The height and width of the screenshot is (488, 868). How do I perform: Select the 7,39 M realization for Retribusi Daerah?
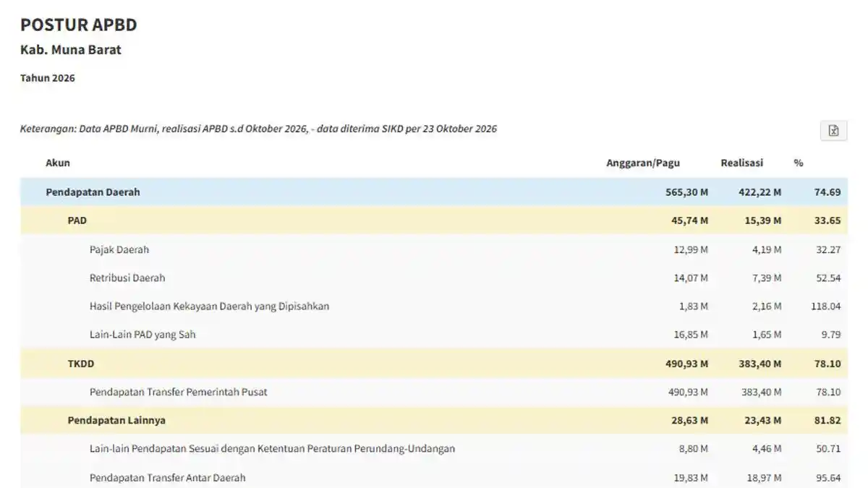coord(766,278)
